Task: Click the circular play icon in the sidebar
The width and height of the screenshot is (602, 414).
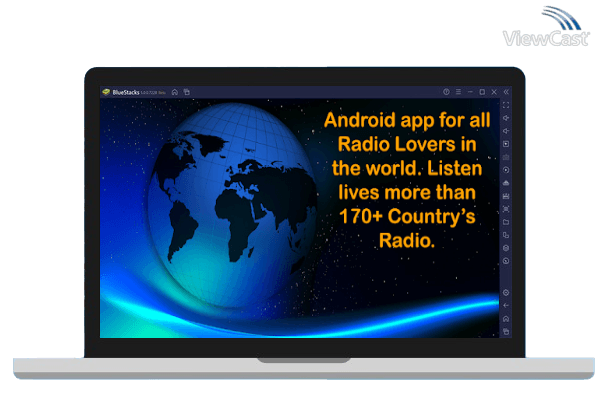Action: [506, 170]
